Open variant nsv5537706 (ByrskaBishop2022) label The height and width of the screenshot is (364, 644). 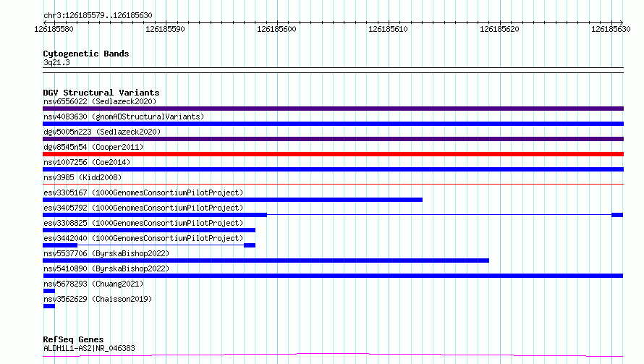106,253
